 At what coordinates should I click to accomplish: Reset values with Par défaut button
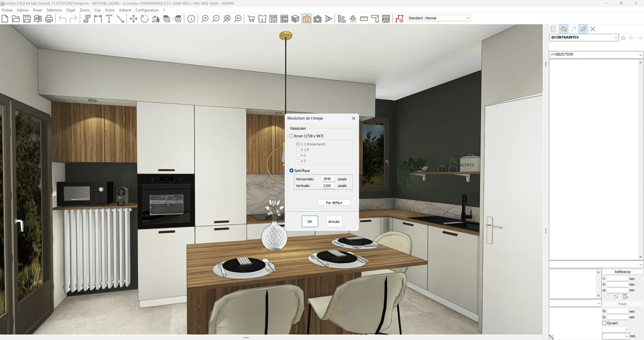point(334,202)
